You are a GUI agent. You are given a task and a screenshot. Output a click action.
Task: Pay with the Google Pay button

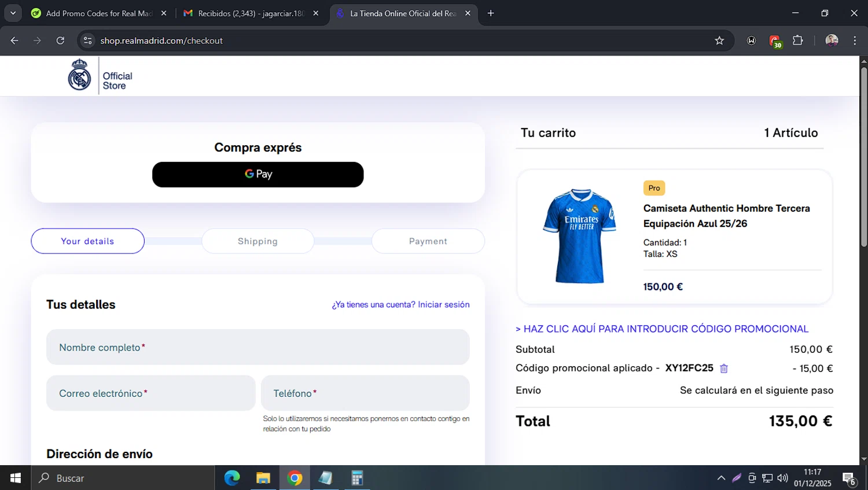click(258, 175)
